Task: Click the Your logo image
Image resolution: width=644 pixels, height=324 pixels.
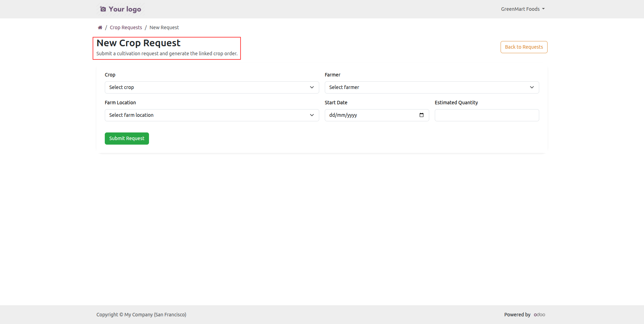Action: click(x=120, y=9)
